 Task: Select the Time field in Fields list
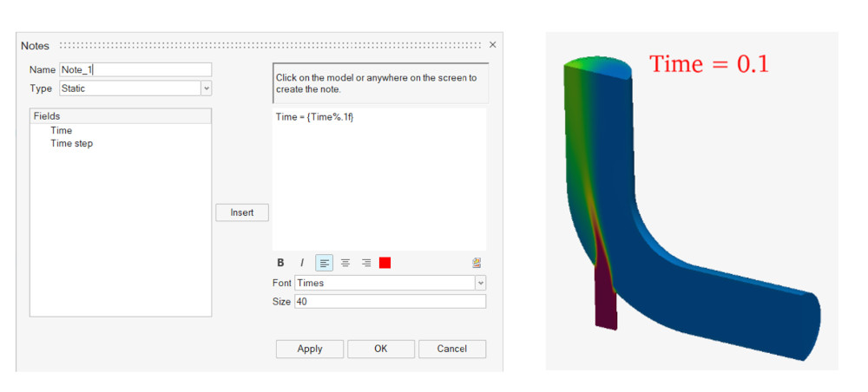[62, 131]
